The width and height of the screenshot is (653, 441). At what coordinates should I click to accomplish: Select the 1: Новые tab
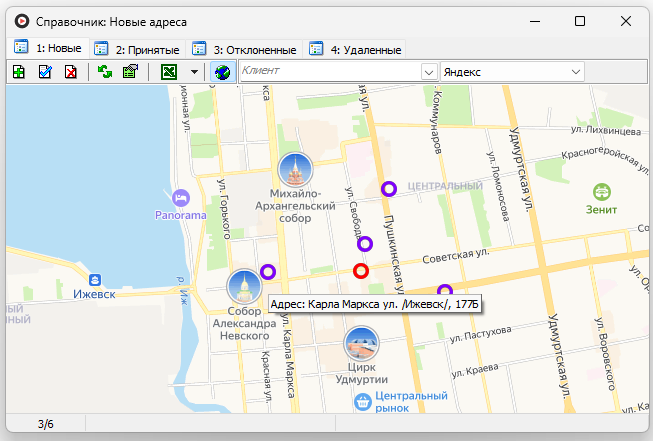coord(49,48)
